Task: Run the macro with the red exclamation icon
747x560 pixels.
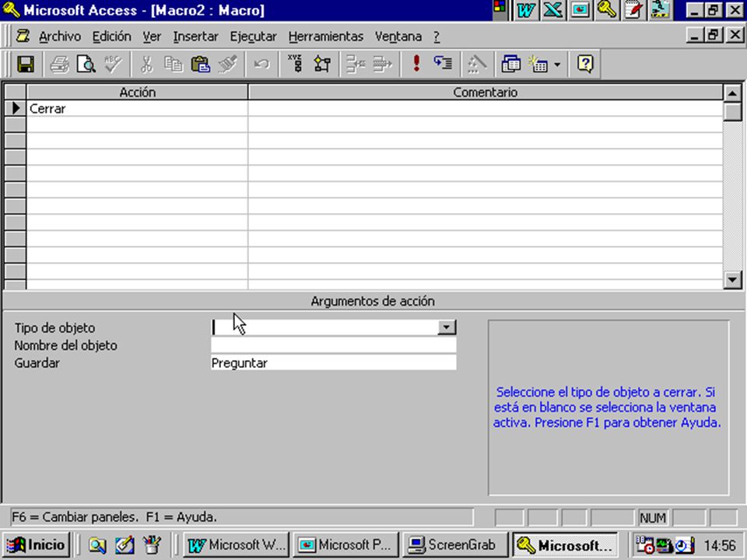Action: (x=416, y=64)
